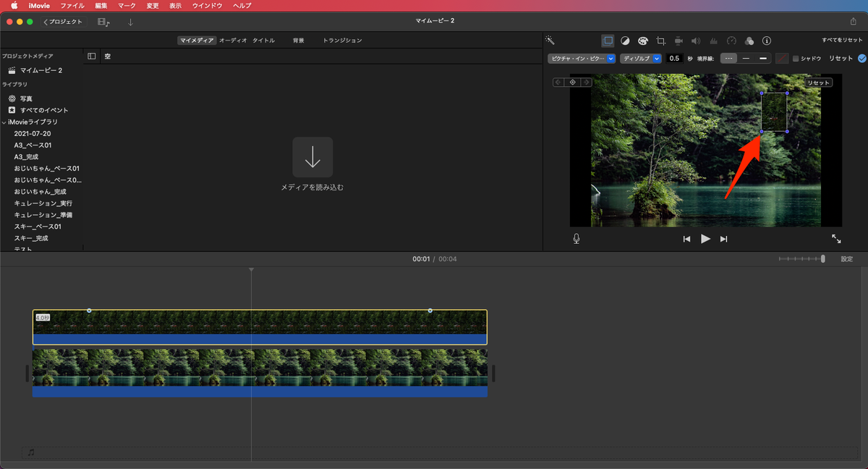
Task: Open the speed speedometer tool
Action: point(731,41)
